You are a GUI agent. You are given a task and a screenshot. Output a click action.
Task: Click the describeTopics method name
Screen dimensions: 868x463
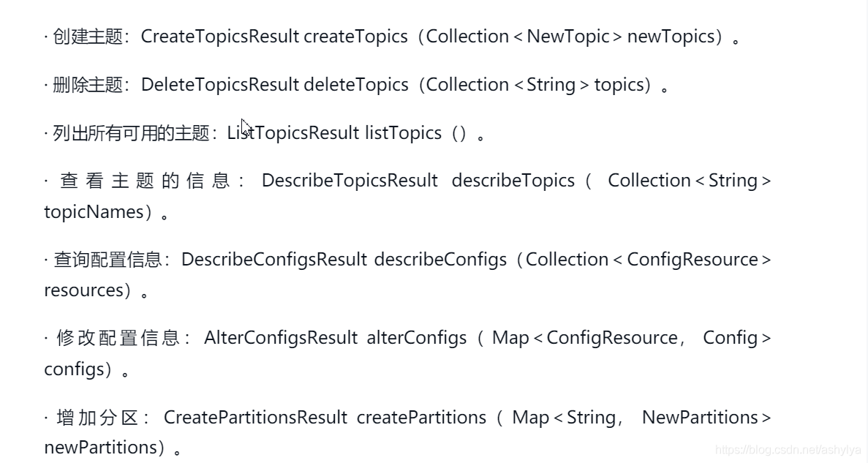(x=513, y=181)
